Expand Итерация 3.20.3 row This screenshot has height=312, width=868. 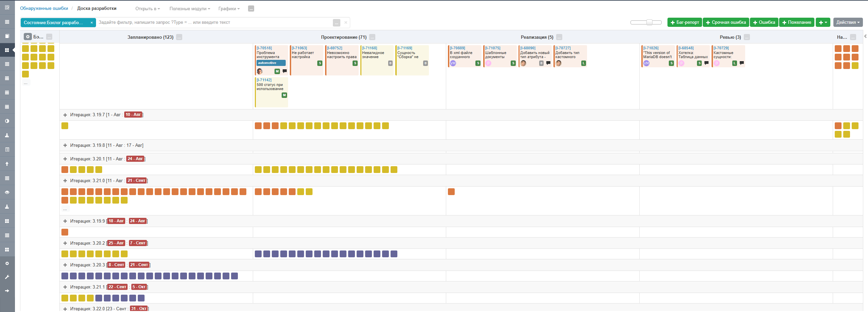tap(65, 265)
